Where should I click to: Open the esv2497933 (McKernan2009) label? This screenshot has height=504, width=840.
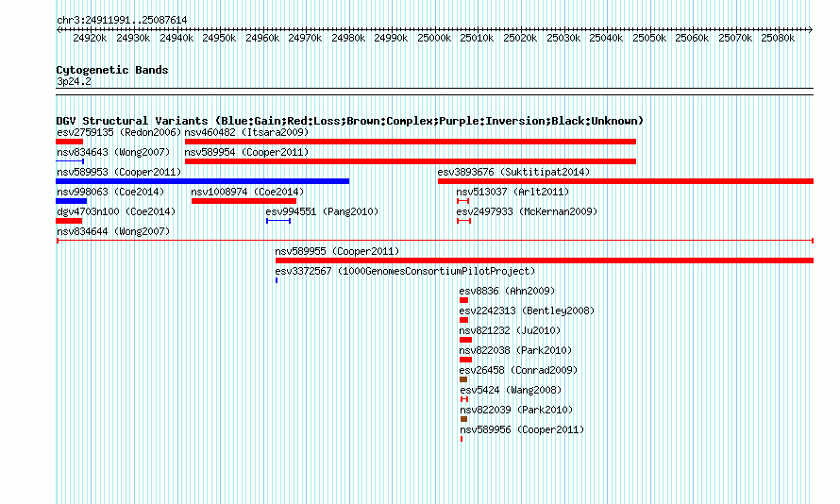point(527,211)
